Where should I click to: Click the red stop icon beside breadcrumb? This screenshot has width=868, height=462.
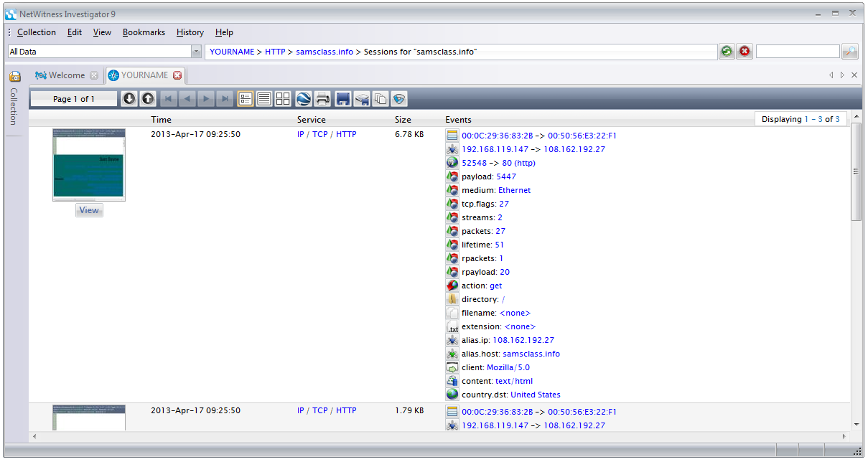tap(745, 52)
